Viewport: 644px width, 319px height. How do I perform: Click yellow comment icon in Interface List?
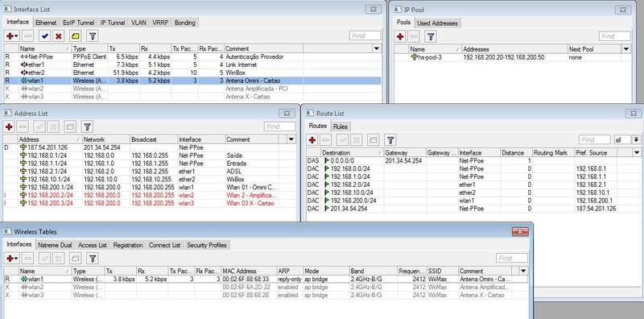(76, 36)
